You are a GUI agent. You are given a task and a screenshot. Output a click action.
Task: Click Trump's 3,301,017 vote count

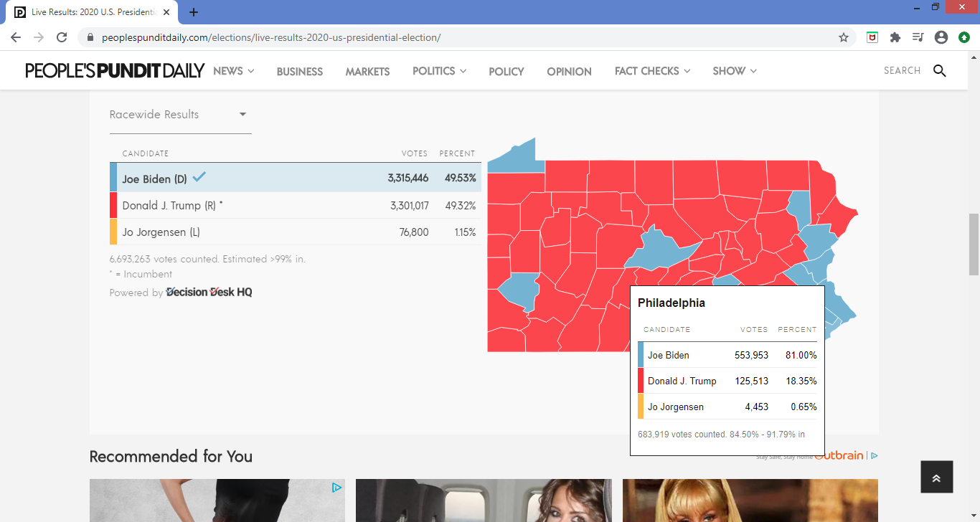[410, 206]
